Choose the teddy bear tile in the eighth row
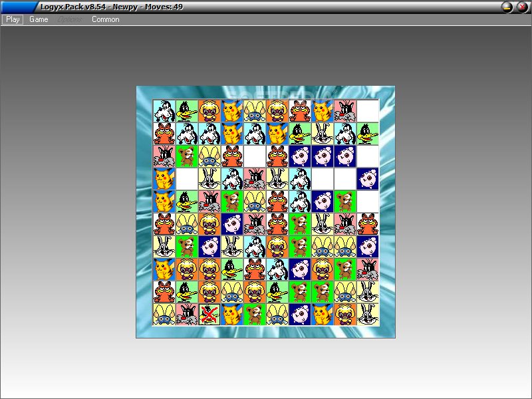532x399 pixels. pos(345,269)
